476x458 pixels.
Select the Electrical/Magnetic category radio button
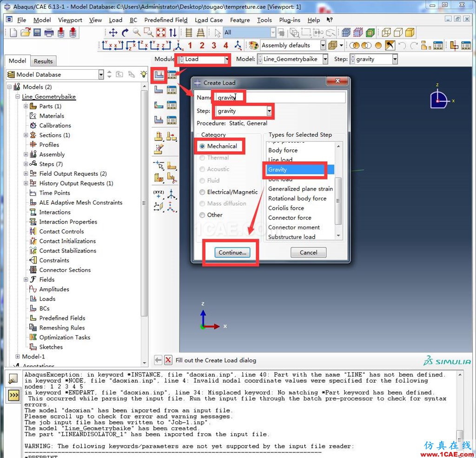tap(202, 192)
